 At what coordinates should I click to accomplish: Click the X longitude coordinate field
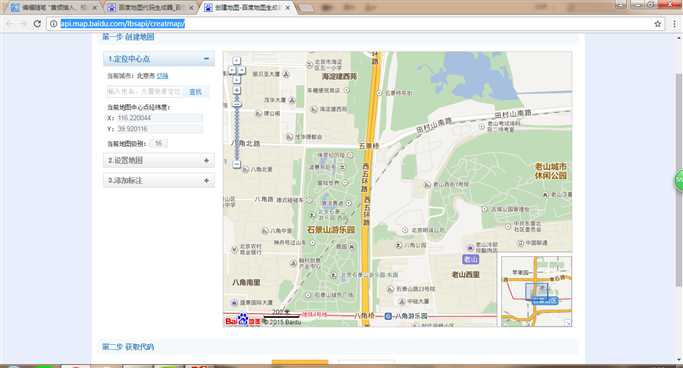tap(159, 118)
